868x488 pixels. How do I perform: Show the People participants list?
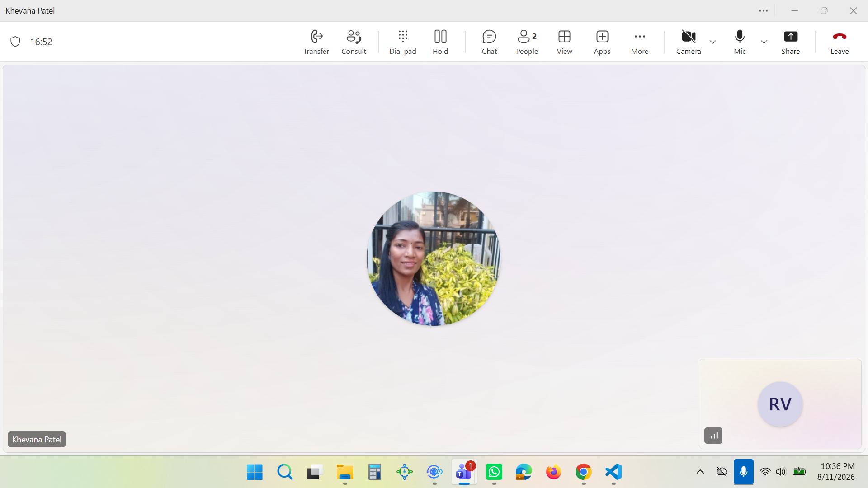[527, 42]
